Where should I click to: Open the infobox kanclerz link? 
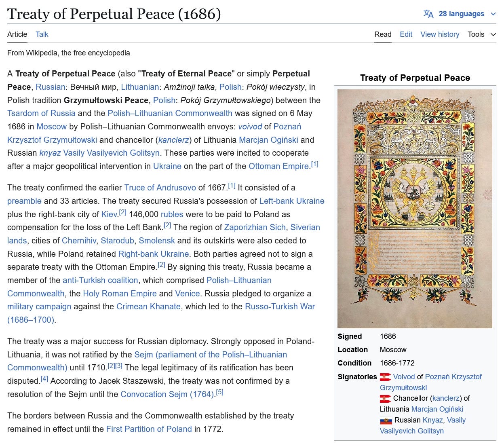(x=446, y=398)
